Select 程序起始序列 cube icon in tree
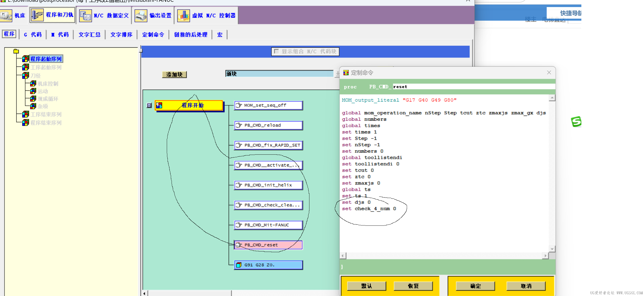 pyautogui.click(x=25, y=59)
